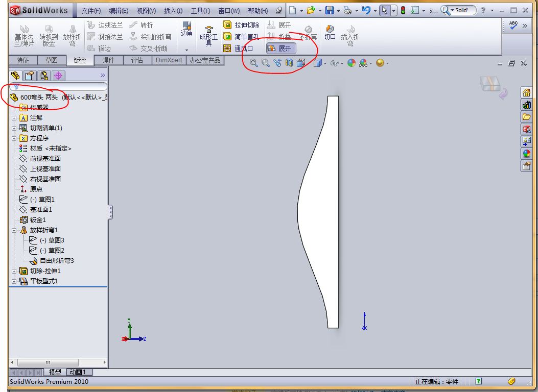538x392 pixels.
Task: Click the section view icon
Action: pyautogui.click(x=289, y=63)
